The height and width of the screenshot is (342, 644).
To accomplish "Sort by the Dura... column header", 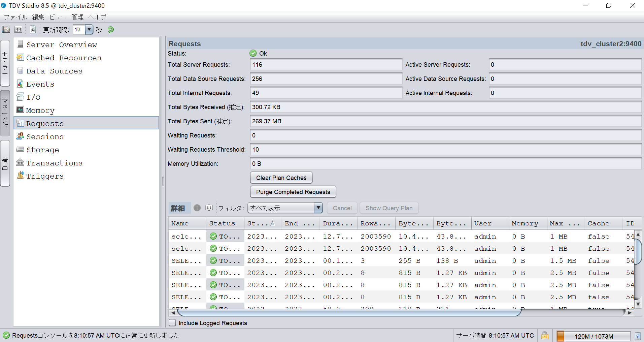I will pos(339,223).
